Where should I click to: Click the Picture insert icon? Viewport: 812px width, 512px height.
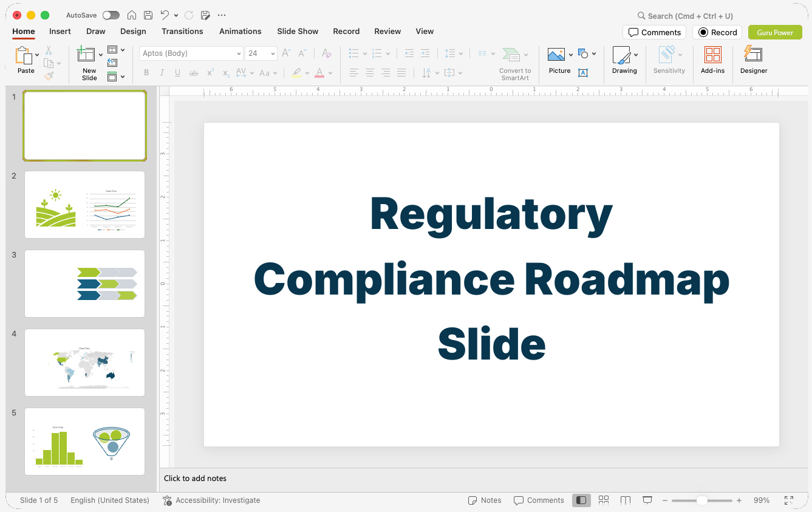[x=556, y=55]
